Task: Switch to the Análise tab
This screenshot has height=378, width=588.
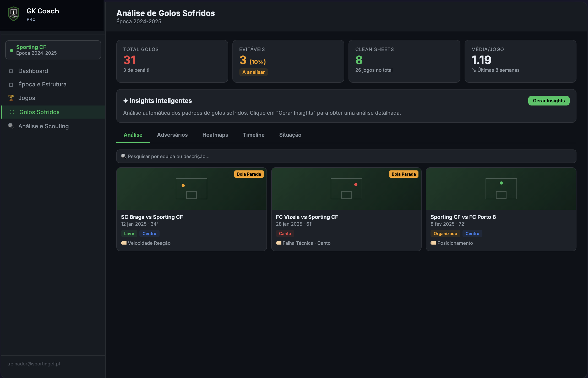Action: 133,135
